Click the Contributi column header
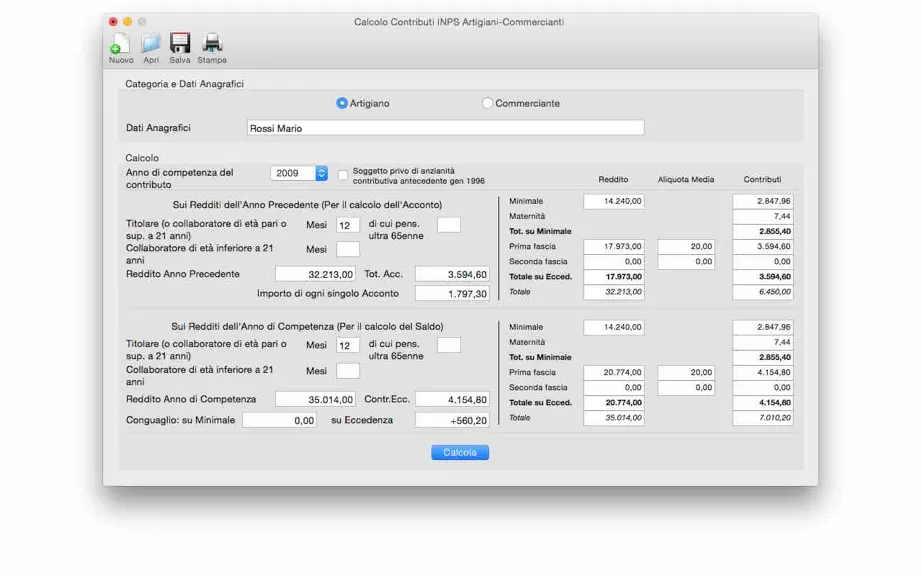The image size is (922, 576). tap(762, 179)
